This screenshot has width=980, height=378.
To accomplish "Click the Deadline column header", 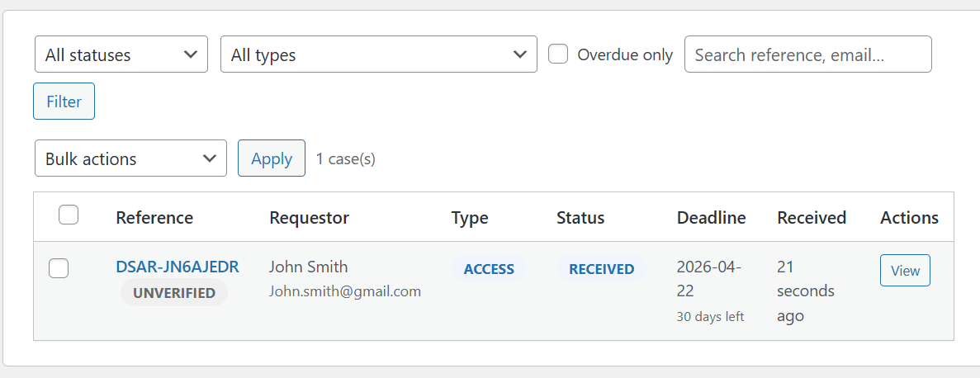I will pyautogui.click(x=711, y=218).
